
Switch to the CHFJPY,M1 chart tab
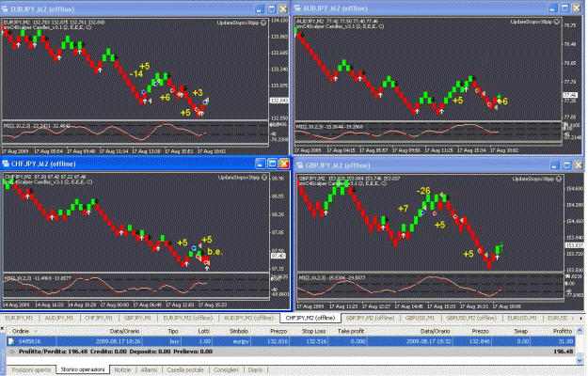(x=99, y=318)
